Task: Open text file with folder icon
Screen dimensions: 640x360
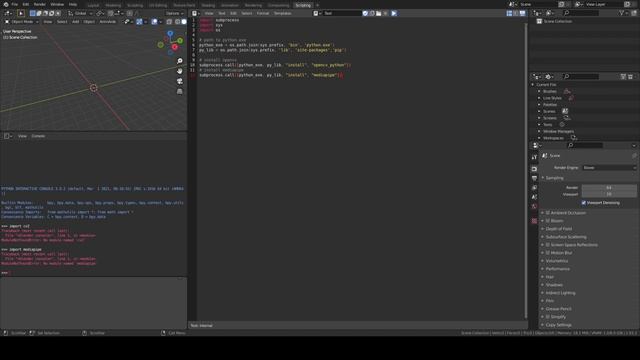Action: [x=378, y=13]
